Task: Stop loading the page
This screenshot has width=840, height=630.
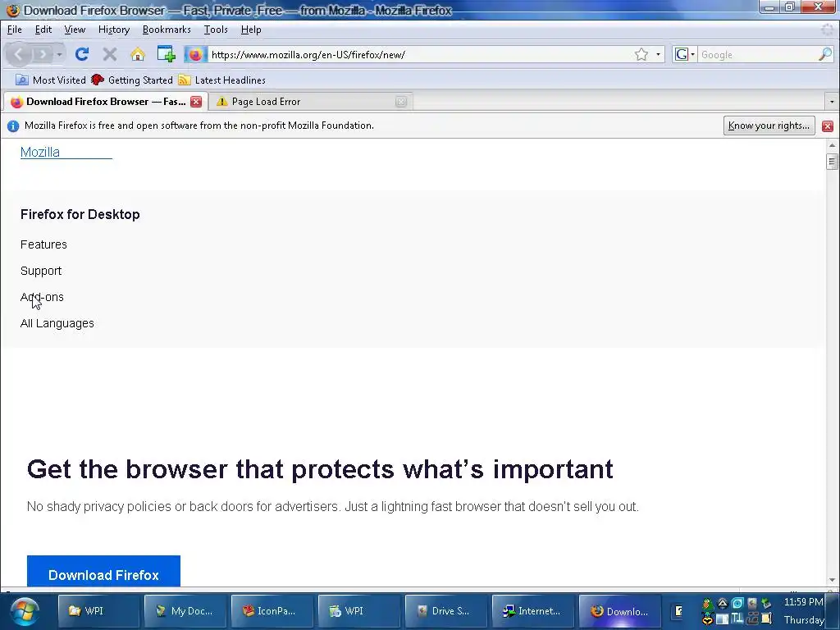Action: tap(110, 54)
